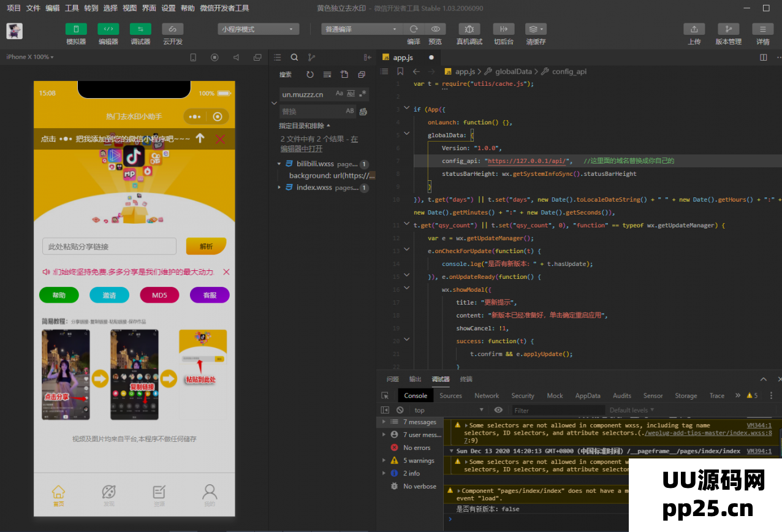Screen dimensions: 782x532
Task: Toggle the 模拟器 simulator panel
Action: 76,29
